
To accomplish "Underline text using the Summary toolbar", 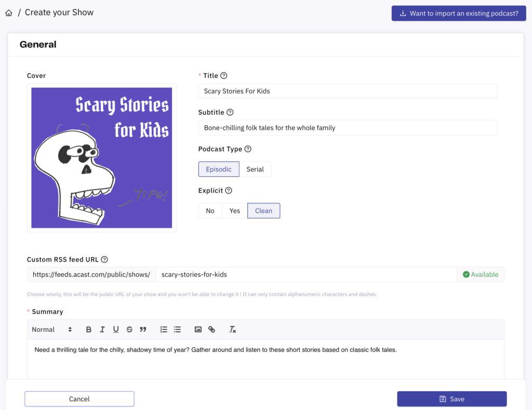I will (115, 329).
